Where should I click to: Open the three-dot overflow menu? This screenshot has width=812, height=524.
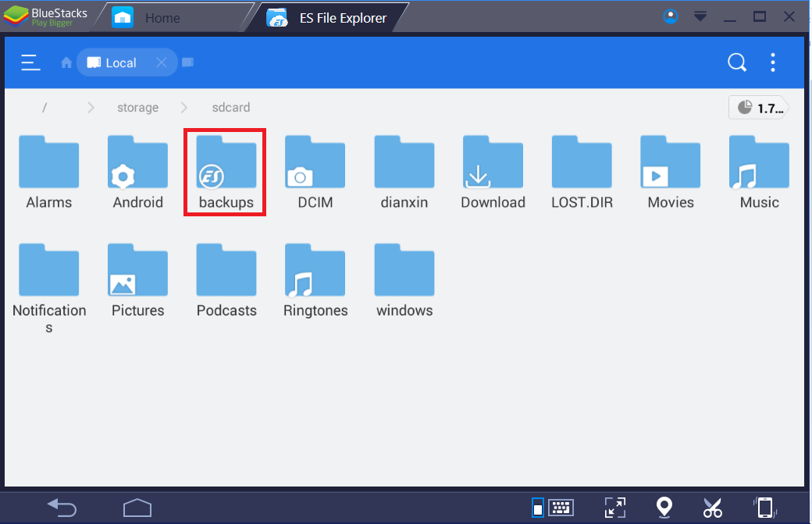(773, 62)
